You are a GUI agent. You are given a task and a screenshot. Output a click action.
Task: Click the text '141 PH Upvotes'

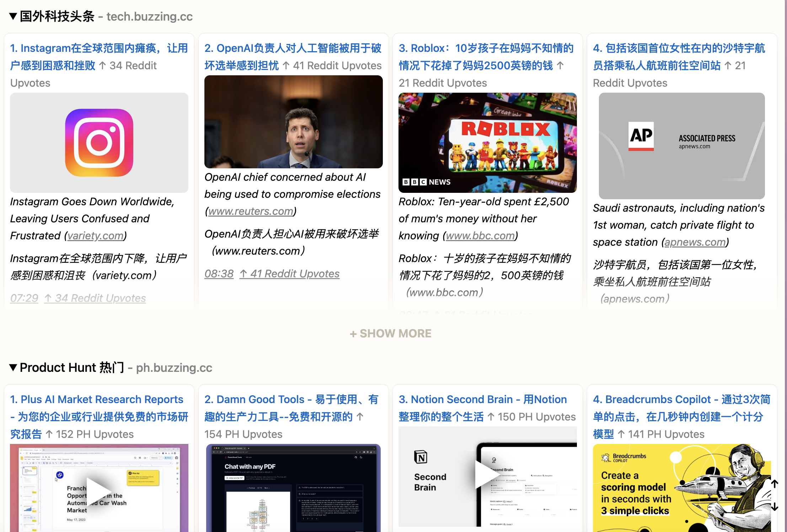tap(666, 434)
